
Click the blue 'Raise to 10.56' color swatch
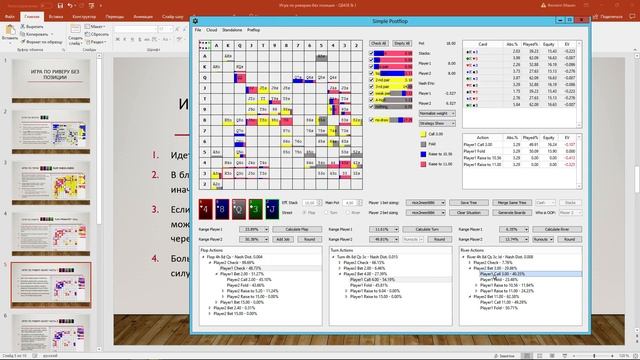pos(423,154)
